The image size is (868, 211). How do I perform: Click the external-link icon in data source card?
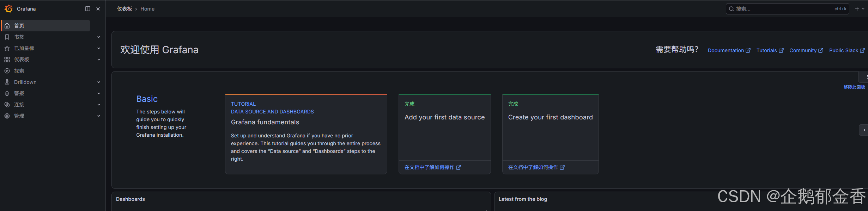pyautogui.click(x=459, y=167)
